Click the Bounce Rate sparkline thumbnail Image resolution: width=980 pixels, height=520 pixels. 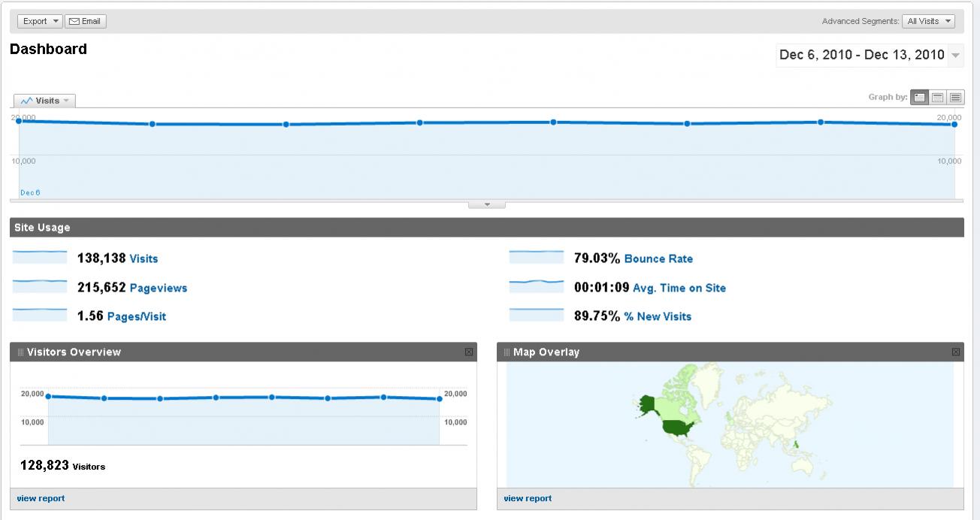tap(536, 258)
